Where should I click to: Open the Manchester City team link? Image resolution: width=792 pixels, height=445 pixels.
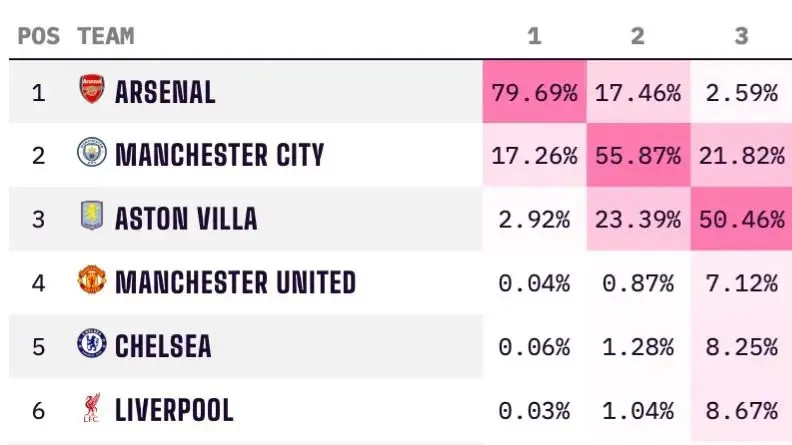coord(219,155)
